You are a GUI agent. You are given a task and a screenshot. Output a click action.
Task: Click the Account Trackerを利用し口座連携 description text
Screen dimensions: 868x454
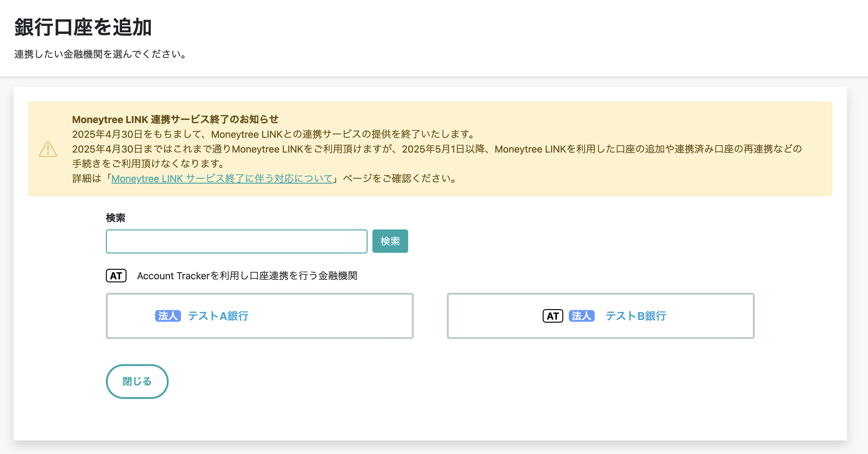tap(247, 276)
